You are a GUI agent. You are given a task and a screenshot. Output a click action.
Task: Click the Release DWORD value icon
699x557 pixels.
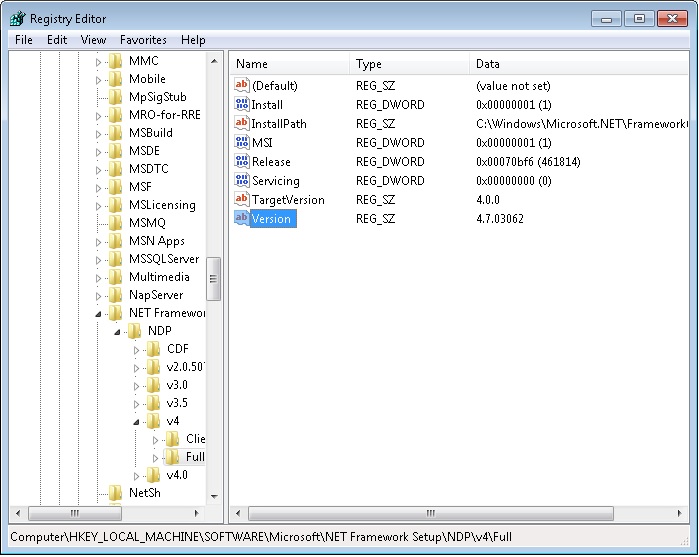point(242,161)
